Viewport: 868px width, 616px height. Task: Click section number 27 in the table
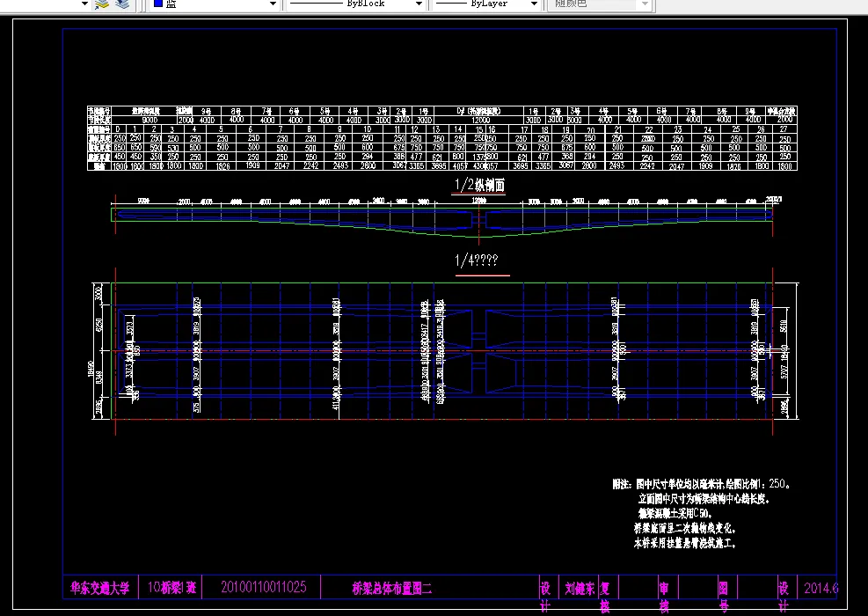pyautogui.click(x=784, y=129)
